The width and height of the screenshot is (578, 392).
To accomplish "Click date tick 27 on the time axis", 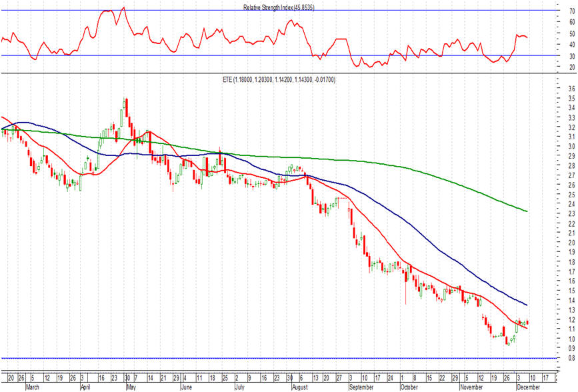I will click(339, 378).
